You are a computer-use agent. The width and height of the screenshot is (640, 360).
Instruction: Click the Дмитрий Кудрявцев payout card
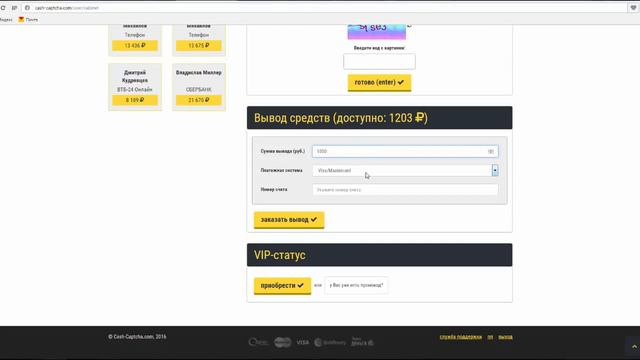135,87
